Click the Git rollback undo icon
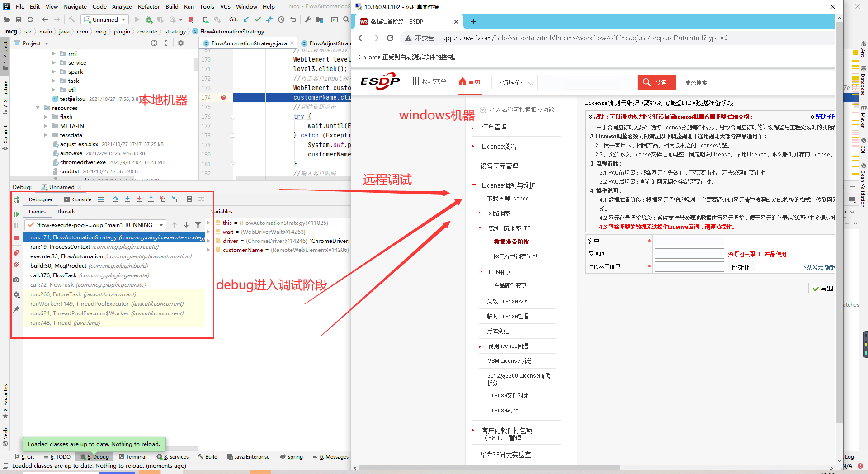 pos(293,19)
